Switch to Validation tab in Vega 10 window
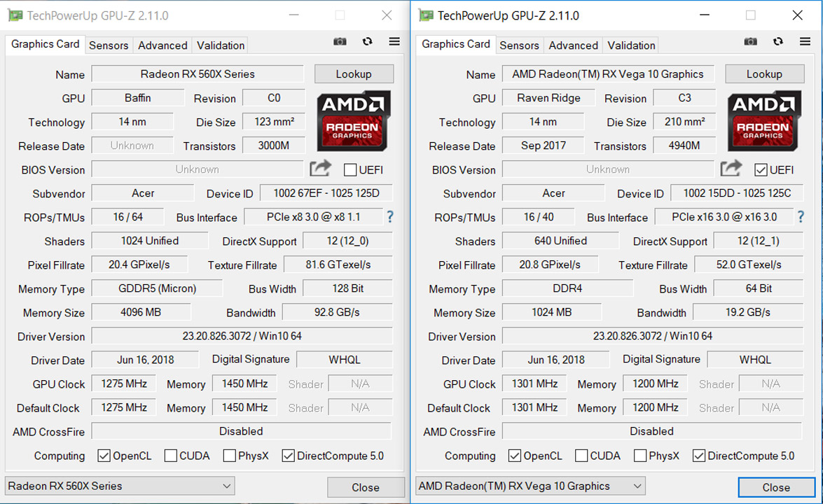Screen dimensions: 823x504 (631, 45)
